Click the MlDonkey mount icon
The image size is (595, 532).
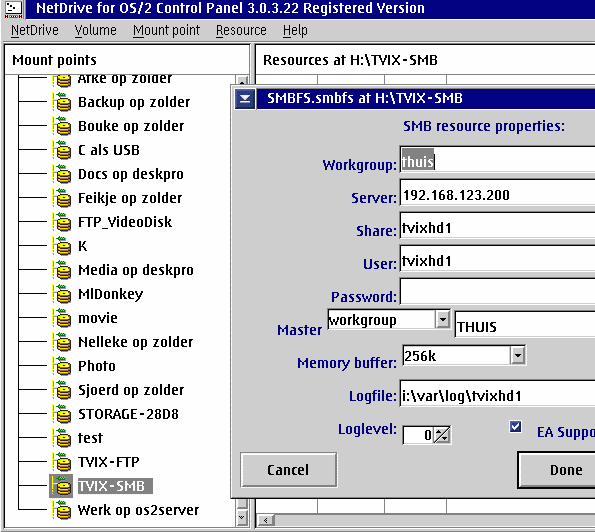coord(62,294)
